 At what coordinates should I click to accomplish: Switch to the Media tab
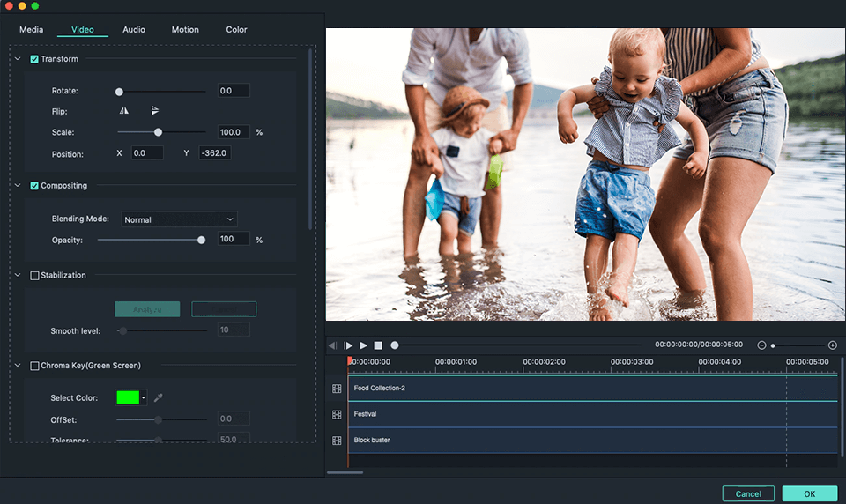32,30
